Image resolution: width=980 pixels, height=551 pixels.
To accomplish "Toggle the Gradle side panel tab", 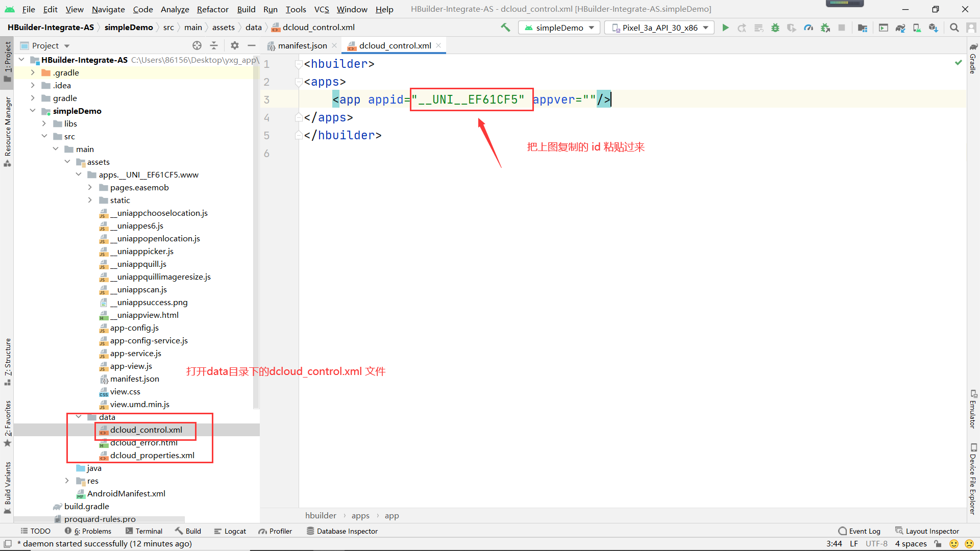I will 973,60.
